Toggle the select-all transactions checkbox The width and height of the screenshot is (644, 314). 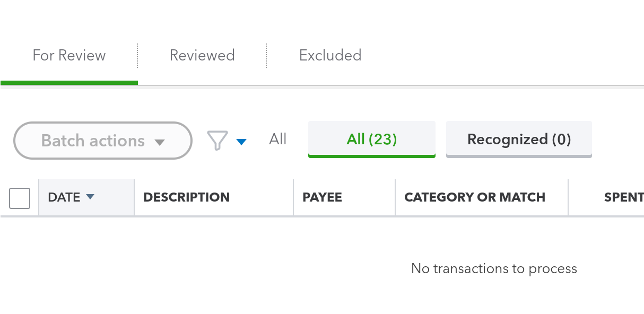[20, 198]
